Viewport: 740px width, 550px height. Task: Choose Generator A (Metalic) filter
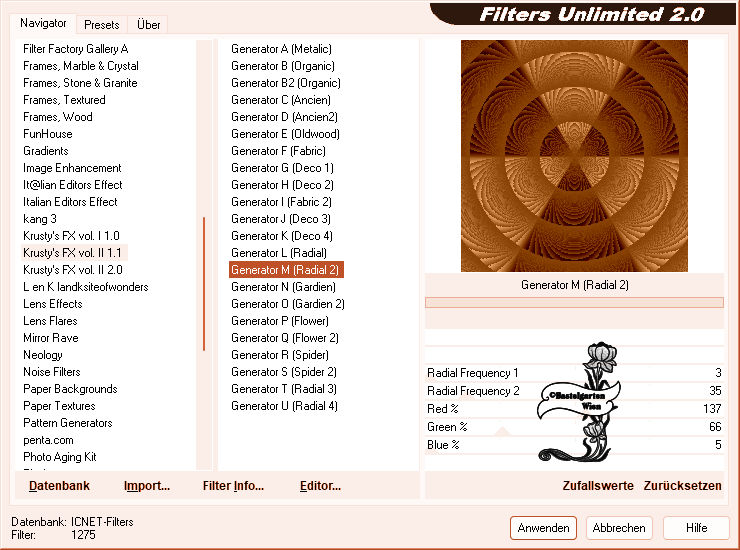point(281,49)
